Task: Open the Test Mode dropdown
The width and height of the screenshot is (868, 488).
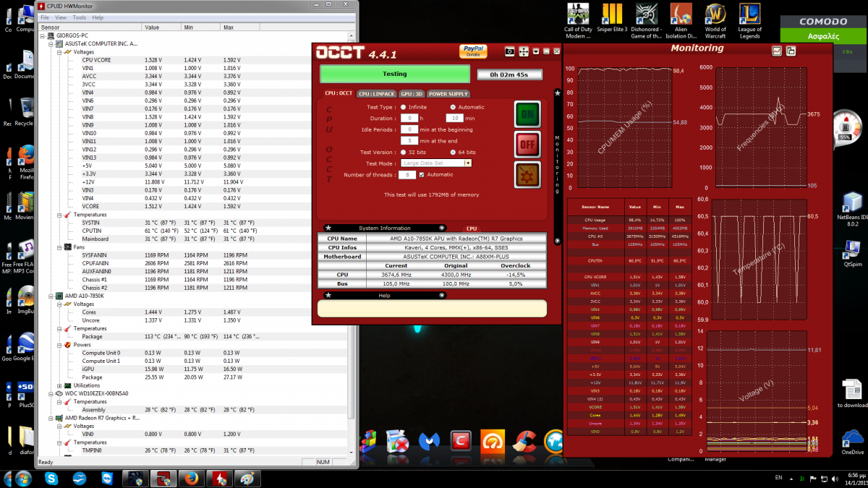Action: click(x=436, y=163)
